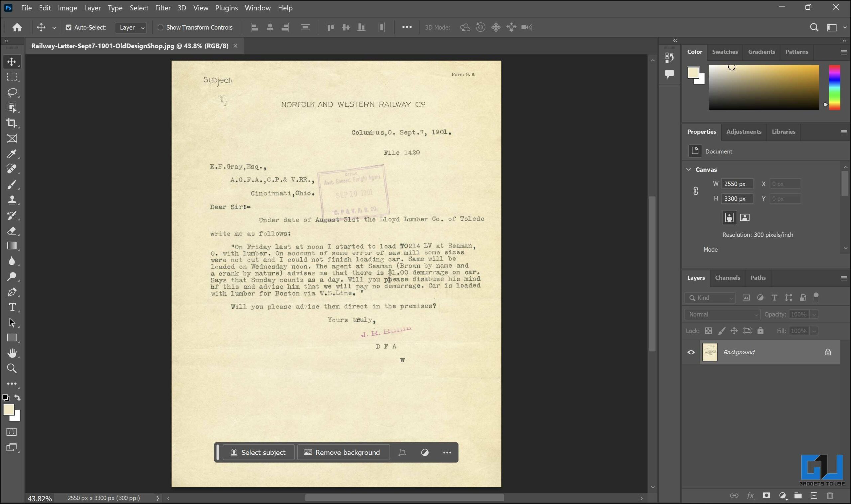Viewport: 851px width, 504px height.
Task: Select the Crop tool
Action: [12, 123]
